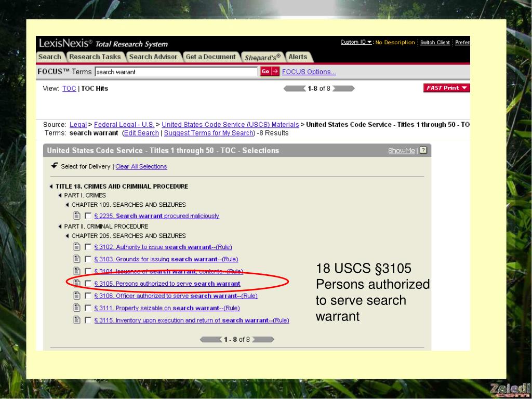532x399 pixels.
Task: Open document icon for § 3111 entry
Action: tap(77, 308)
